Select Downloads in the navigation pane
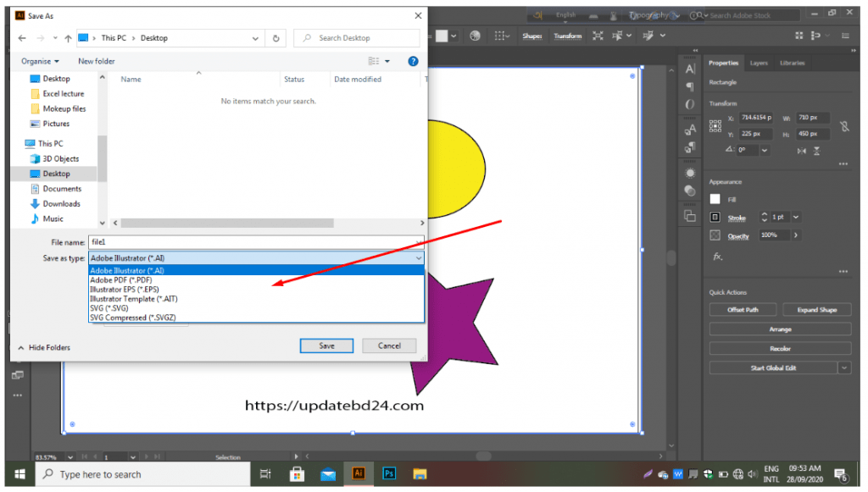Image resolution: width=868 pixels, height=492 pixels. tap(61, 204)
